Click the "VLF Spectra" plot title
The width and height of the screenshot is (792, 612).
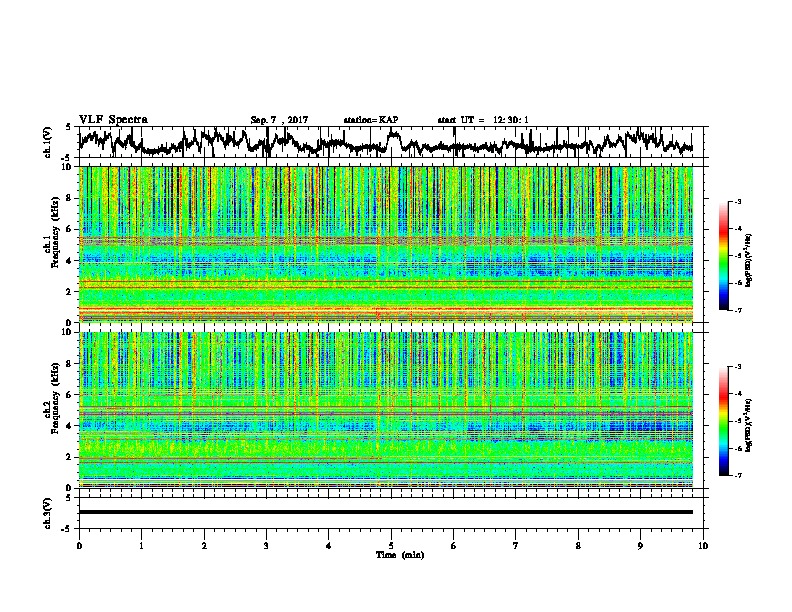coord(113,120)
